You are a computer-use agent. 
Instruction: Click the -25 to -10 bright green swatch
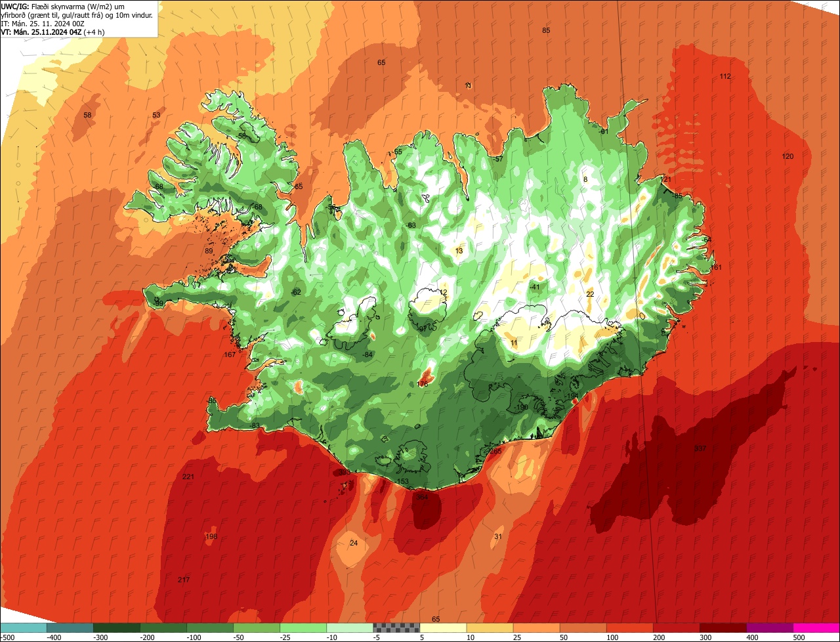303,628
